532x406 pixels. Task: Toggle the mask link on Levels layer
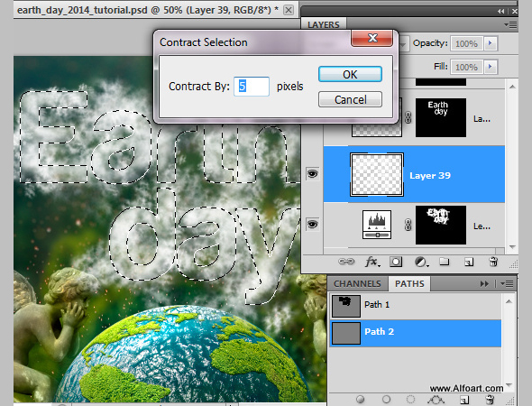point(408,225)
